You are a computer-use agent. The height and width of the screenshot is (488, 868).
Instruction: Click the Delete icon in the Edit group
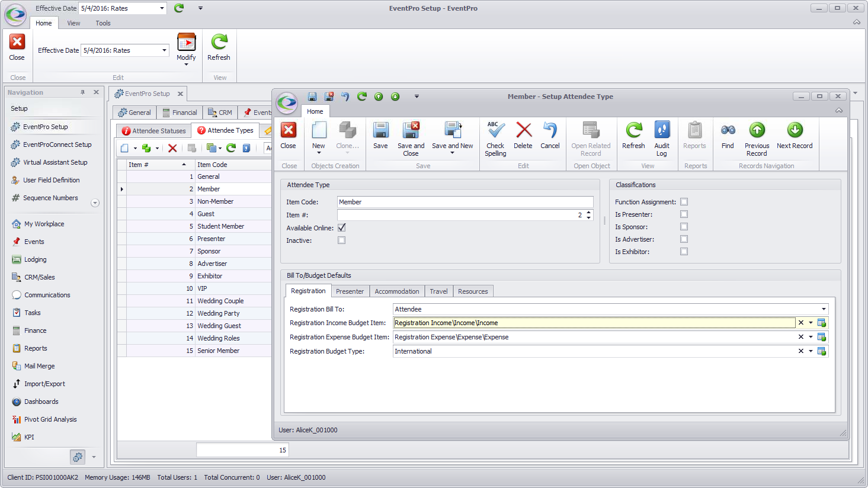click(x=523, y=130)
